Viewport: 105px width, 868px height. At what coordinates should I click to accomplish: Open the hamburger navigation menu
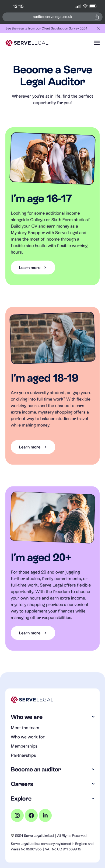(97, 43)
